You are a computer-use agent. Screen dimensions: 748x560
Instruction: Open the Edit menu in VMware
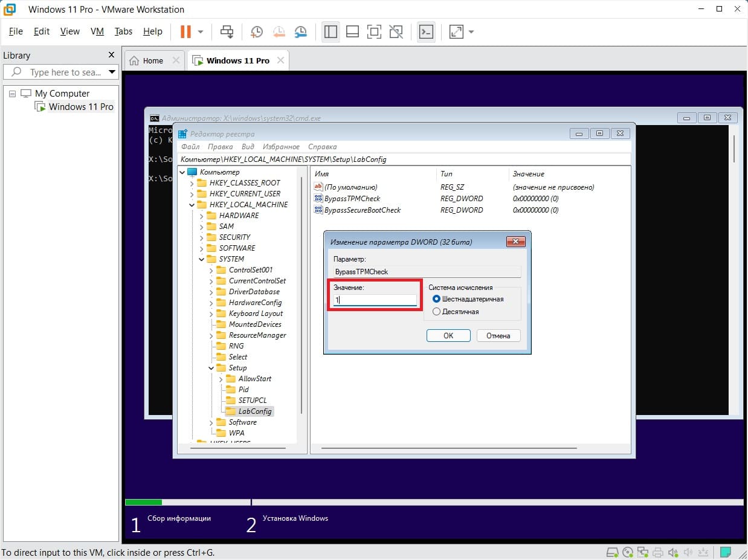point(42,31)
